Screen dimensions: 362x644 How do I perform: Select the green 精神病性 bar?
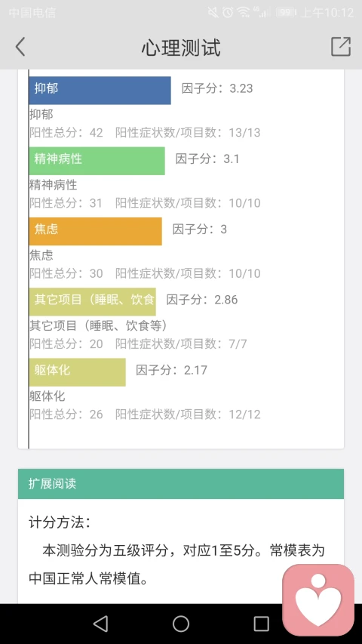coord(97,161)
